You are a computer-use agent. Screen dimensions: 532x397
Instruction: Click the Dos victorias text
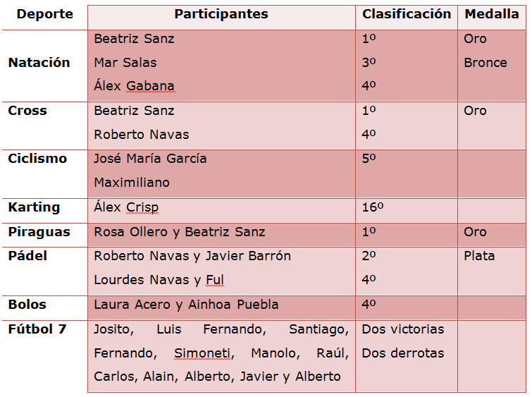pos(403,329)
